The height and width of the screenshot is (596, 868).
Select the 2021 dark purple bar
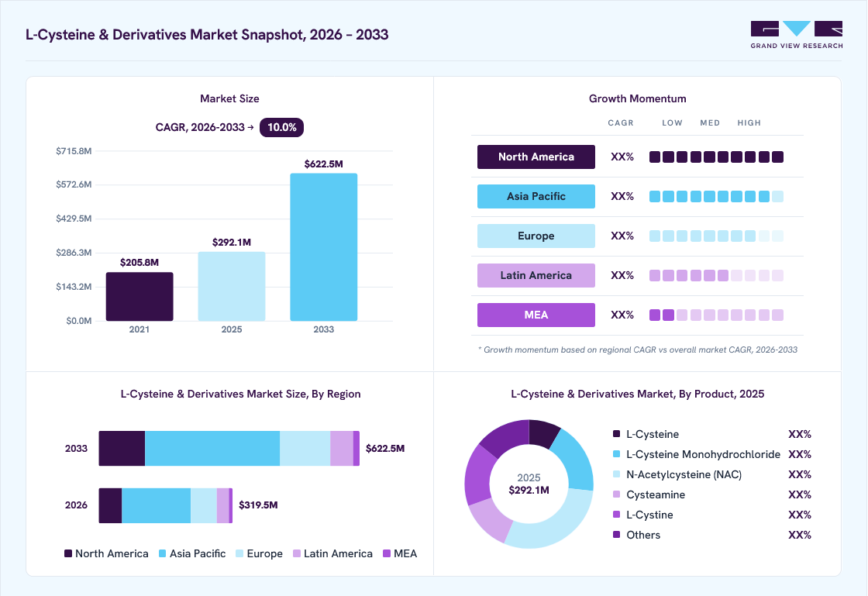[x=139, y=297]
